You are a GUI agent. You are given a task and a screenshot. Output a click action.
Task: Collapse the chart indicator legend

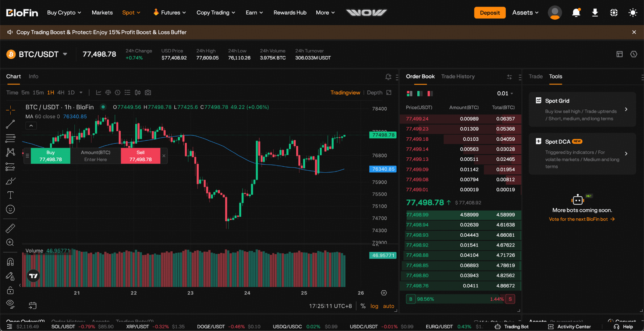click(x=31, y=126)
